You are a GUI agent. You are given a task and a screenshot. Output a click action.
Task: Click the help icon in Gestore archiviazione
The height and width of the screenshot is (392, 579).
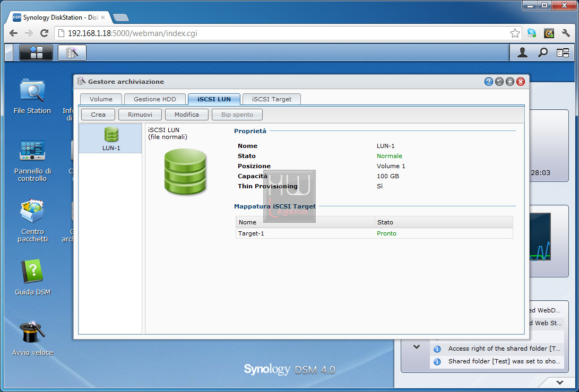tap(489, 82)
